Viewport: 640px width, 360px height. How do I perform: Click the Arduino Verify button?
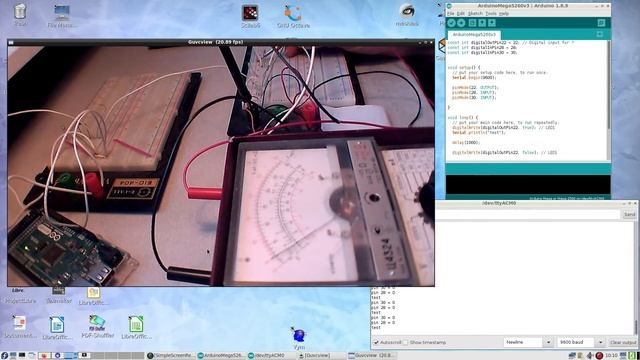[x=451, y=23]
